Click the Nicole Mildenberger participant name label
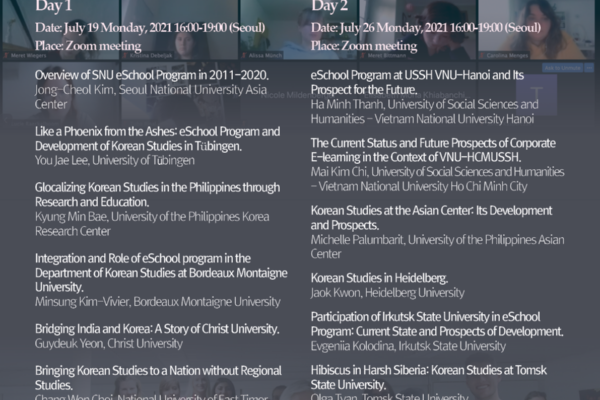Viewport: 600px width, 400px height. (x=290, y=95)
